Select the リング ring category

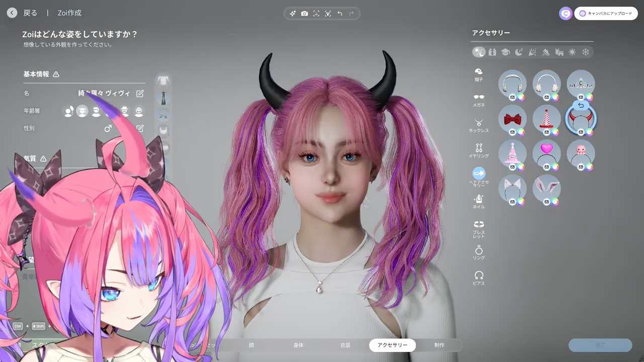pyautogui.click(x=478, y=252)
